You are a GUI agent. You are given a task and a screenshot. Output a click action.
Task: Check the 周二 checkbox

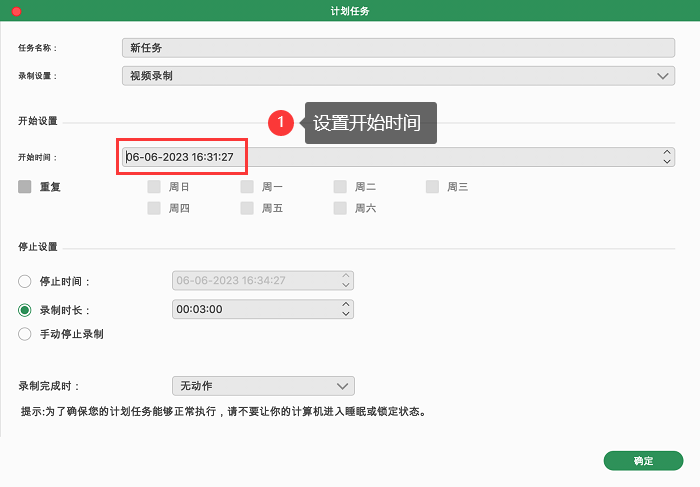340,187
